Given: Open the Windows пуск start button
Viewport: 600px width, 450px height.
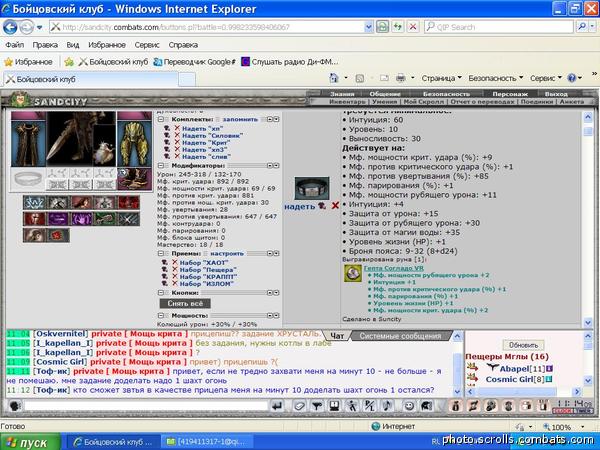Looking at the screenshot, I should [30, 442].
